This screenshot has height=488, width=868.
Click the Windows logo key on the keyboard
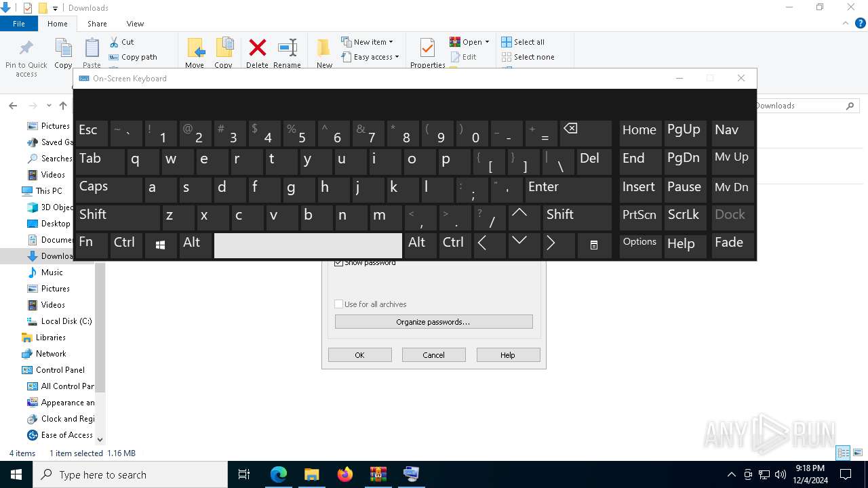coord(161,245)
